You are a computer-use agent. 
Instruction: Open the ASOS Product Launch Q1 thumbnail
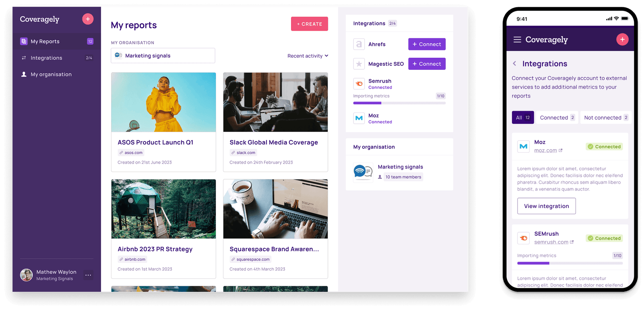click(x=163, y=102)
